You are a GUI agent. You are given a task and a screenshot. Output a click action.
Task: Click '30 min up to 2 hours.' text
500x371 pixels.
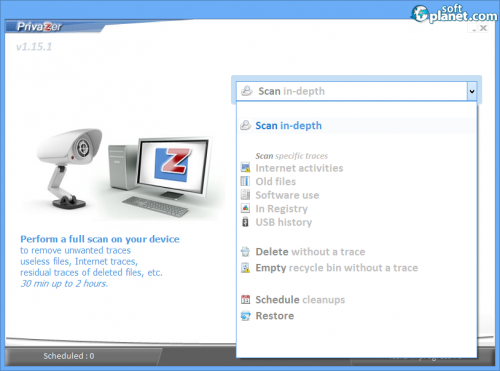click(x=64, y=284)
